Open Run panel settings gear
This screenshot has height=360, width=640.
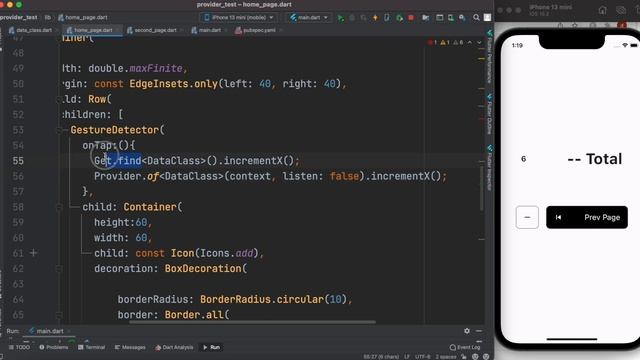pos(467,331)
